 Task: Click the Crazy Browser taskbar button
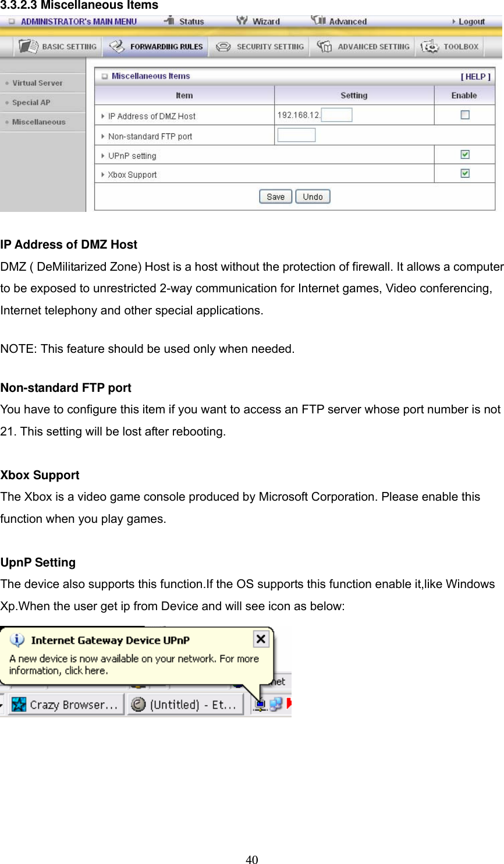pos(64,704)
